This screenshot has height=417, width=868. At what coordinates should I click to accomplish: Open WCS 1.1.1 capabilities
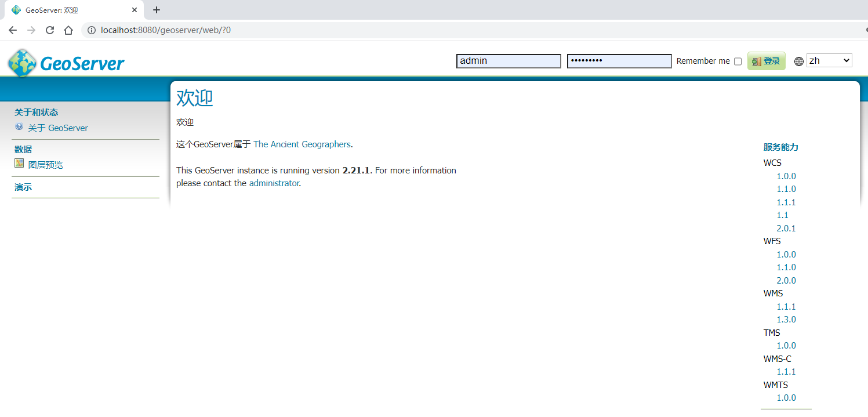pyautogui.click(x=786, y=202)
